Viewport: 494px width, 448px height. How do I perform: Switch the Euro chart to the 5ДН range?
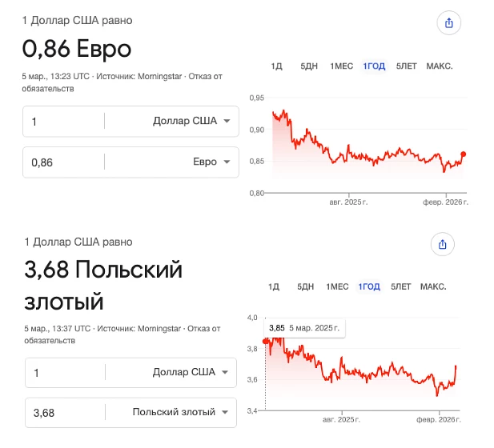(308, 66)
